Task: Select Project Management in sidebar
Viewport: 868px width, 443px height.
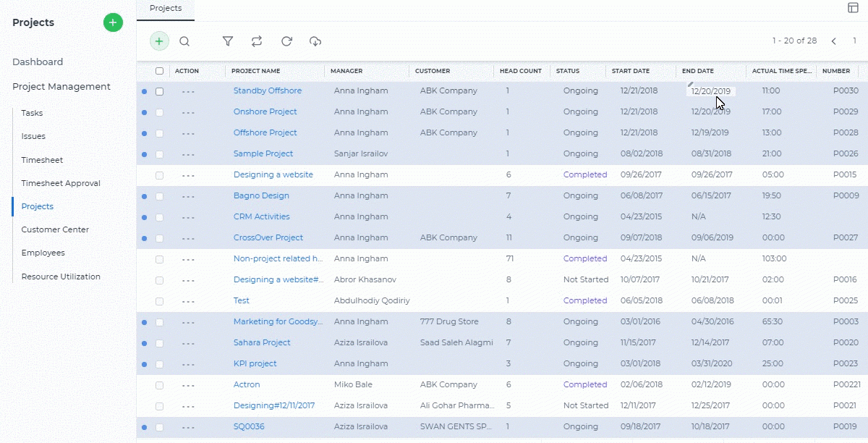Action: click(x=61, y=86)
